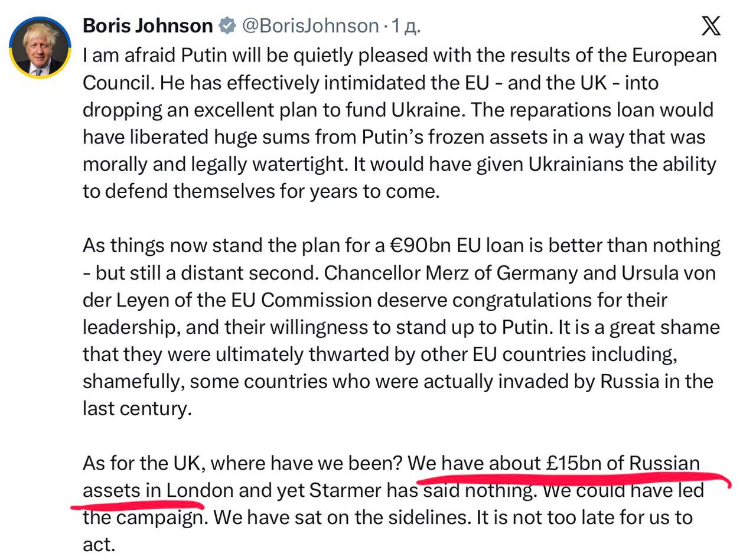Open Boris Johnson's profile picture
756x560 pixels.
40,48
